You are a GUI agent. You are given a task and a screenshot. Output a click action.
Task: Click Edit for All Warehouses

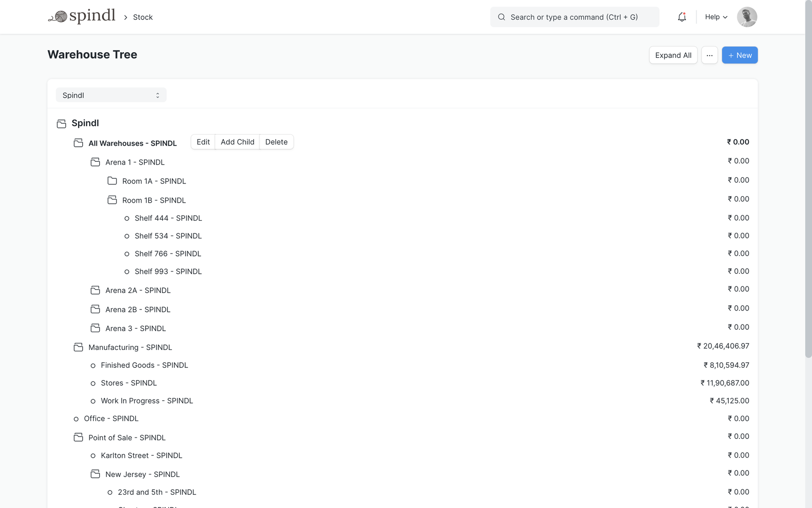pos(203,142)
